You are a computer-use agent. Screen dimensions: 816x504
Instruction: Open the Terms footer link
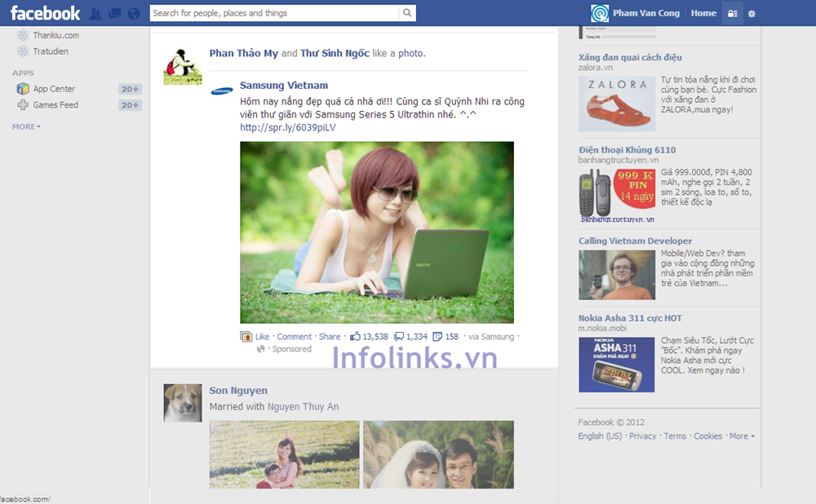pos(675,435)
